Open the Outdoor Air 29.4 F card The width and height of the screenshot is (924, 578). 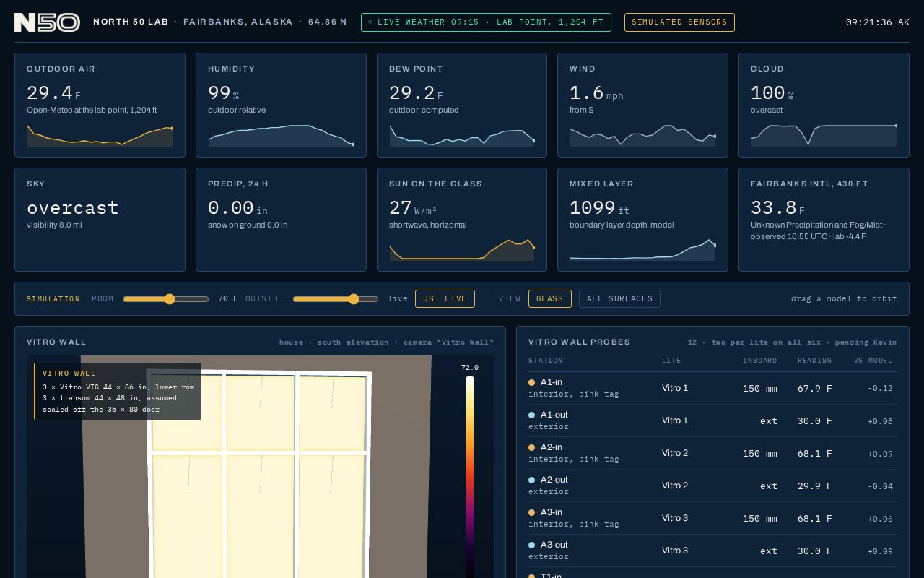(x=100, y=105)
